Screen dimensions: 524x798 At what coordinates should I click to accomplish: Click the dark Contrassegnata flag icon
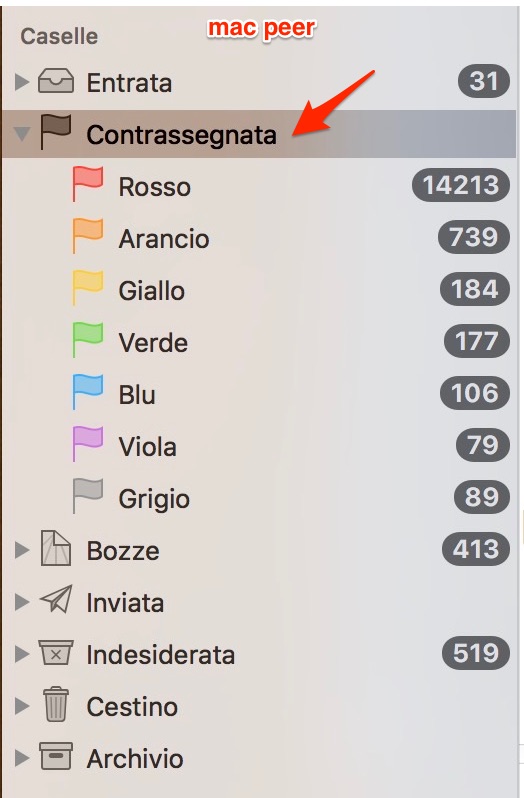click(55, 132)
